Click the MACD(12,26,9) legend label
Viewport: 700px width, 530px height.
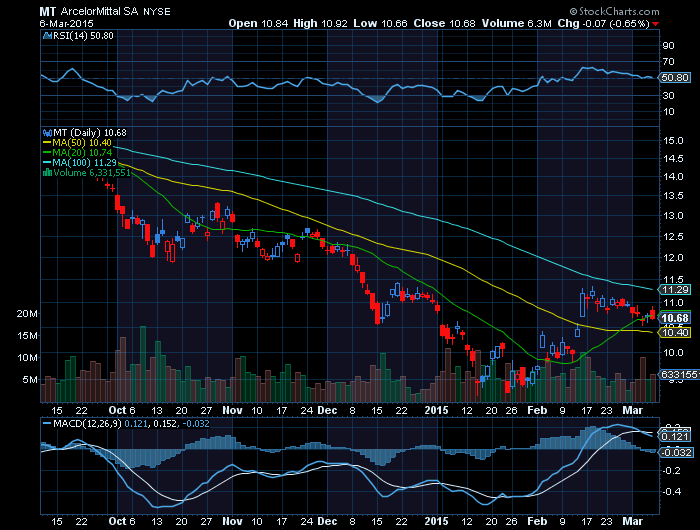coord(87,423)
